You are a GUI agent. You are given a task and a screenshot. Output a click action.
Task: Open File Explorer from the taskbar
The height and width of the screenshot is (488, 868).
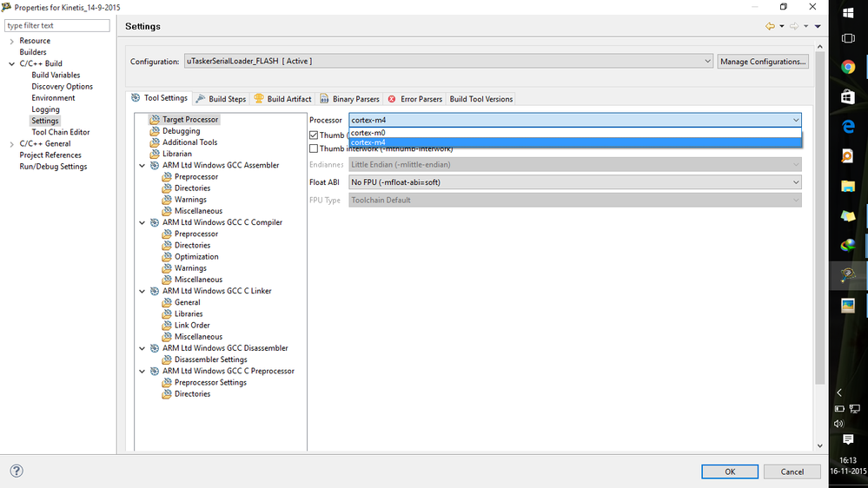point(847,186)
